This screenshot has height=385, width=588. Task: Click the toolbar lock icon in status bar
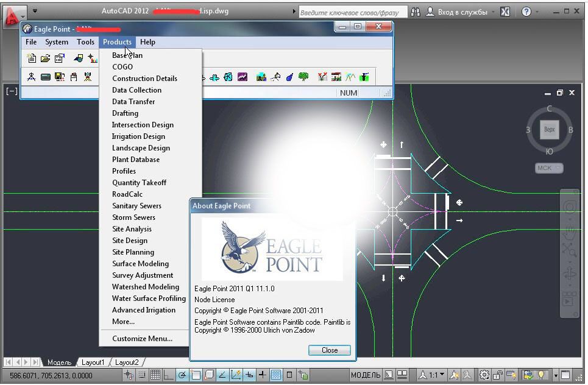[498, 375]
